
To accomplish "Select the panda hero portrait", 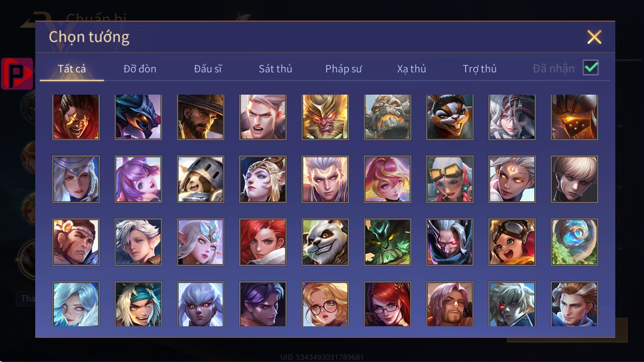I will tap(325, 242).
